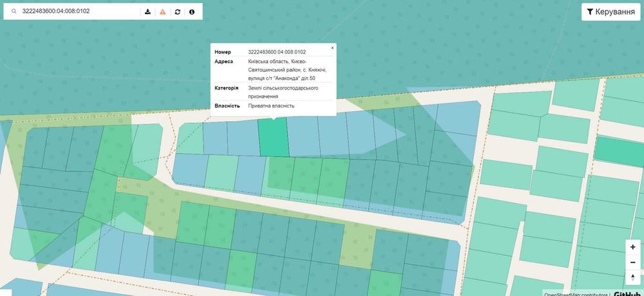Click the Приватна власність value
The image size is (644, 296).
(x=271, y=106)
